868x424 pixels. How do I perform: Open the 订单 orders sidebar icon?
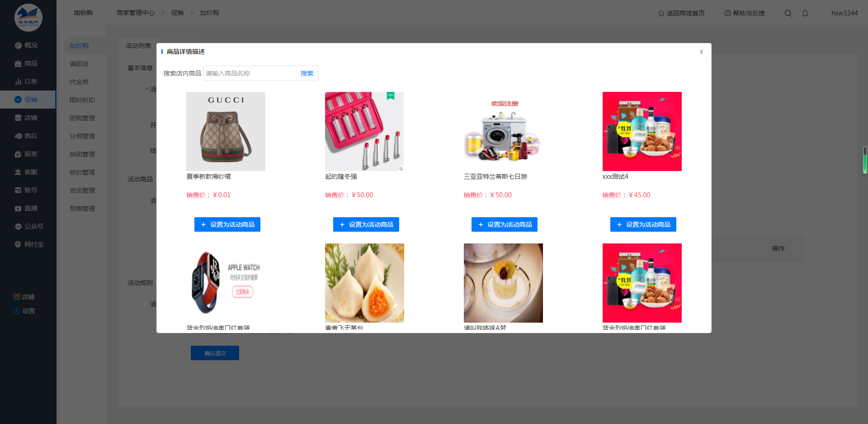click(18, 81)
